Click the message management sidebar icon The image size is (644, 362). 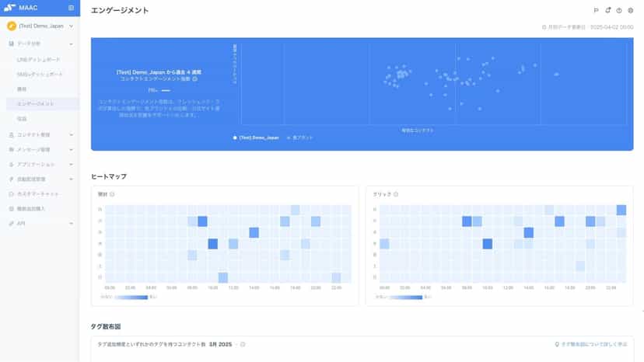[12, 149]
